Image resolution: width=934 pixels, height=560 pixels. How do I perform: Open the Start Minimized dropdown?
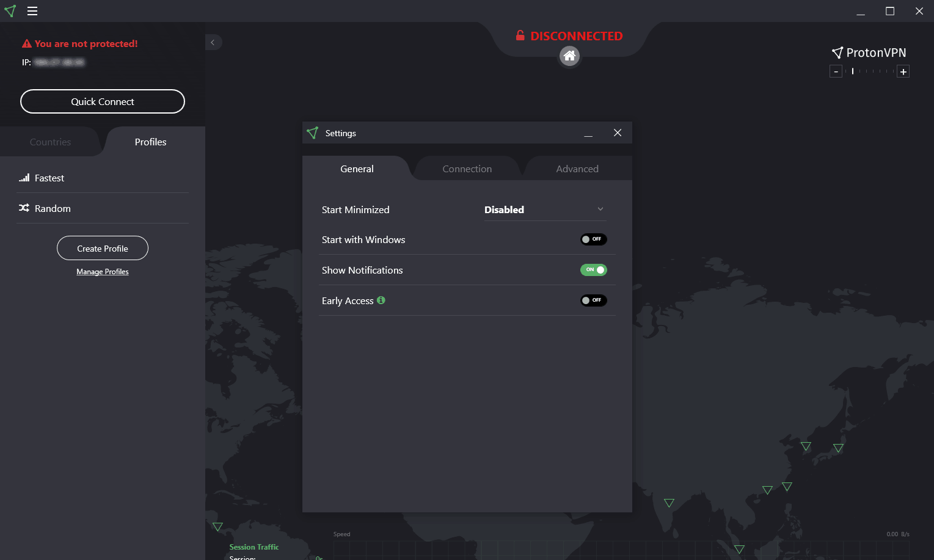(545, 209)
